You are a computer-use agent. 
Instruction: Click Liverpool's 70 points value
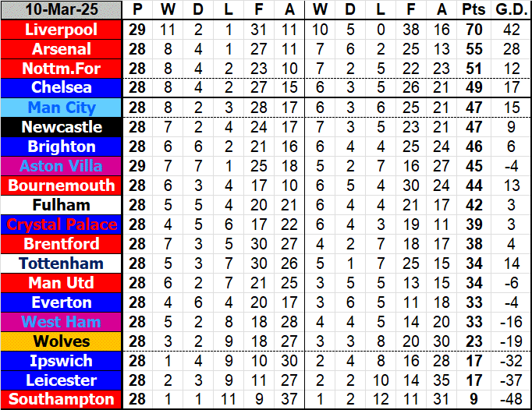[473, 30]
